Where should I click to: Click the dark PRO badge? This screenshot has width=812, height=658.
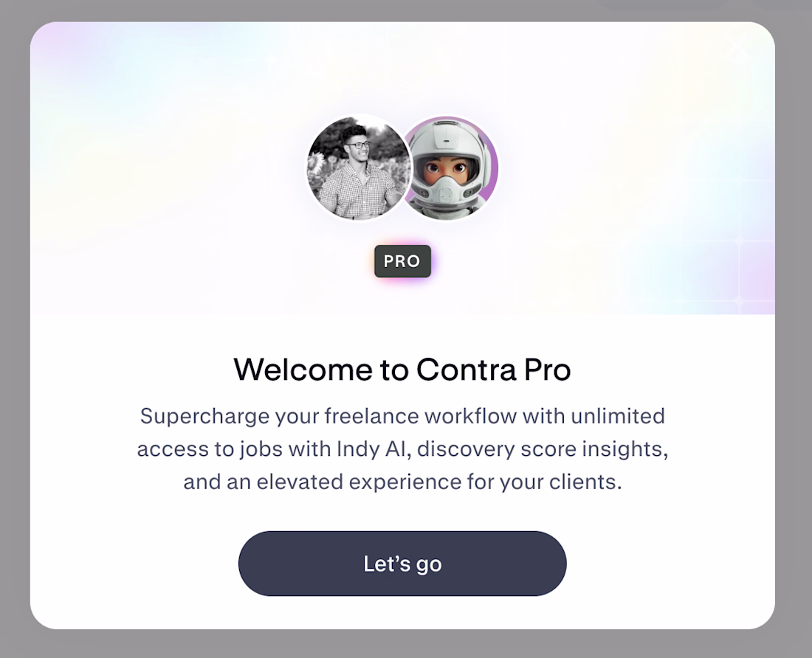click(x=402, y=260)
